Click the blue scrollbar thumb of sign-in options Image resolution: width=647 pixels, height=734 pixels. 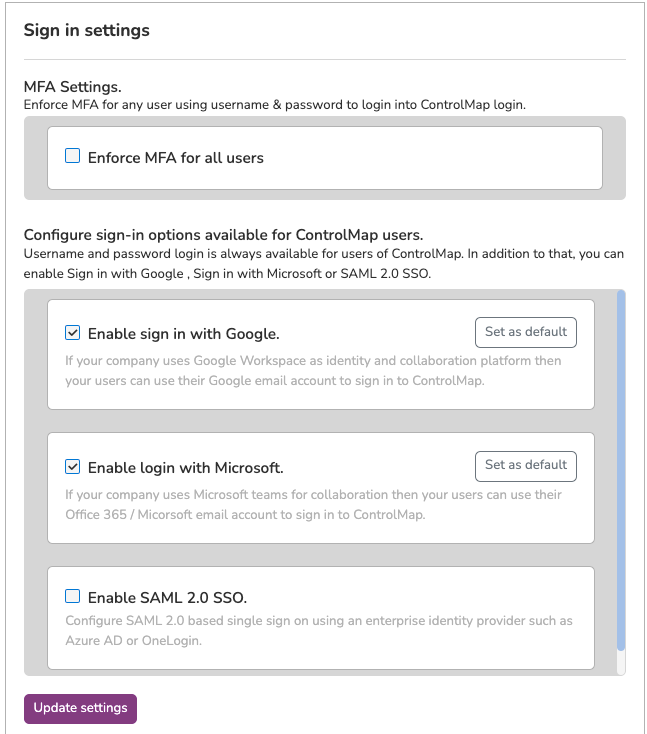(621, 470)
